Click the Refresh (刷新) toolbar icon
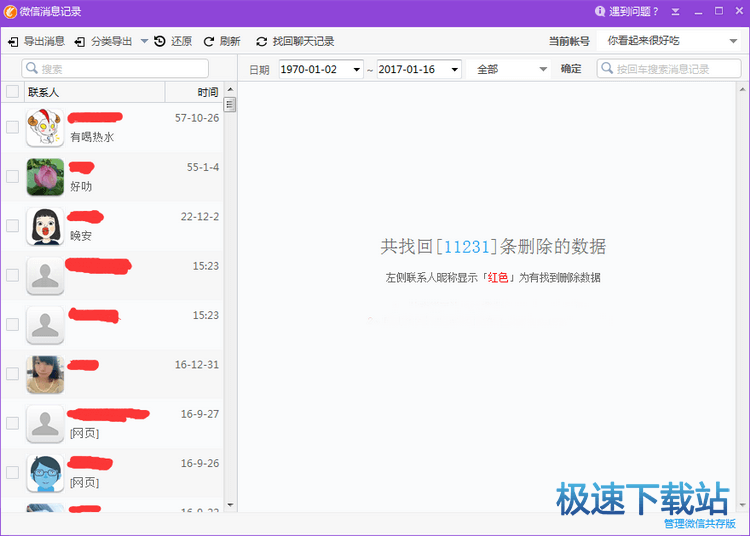Viewport: 750px width, 536px height. (x=209, y=42)
